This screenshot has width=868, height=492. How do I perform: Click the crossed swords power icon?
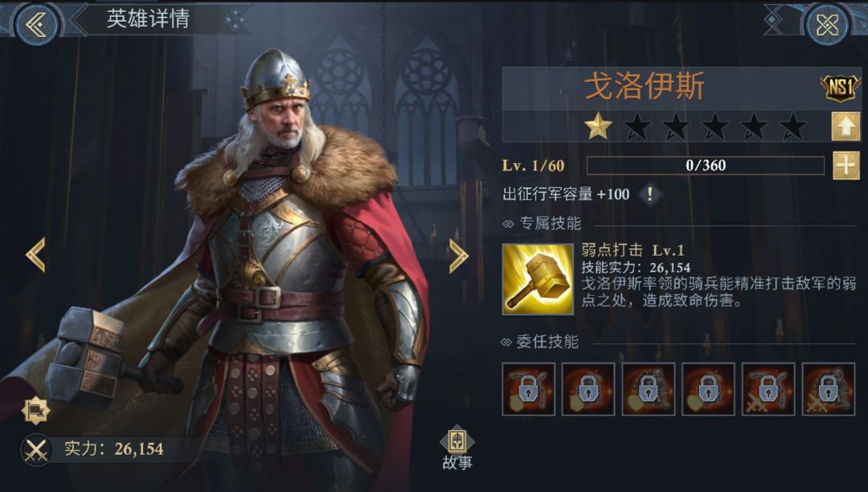(36, 450)
